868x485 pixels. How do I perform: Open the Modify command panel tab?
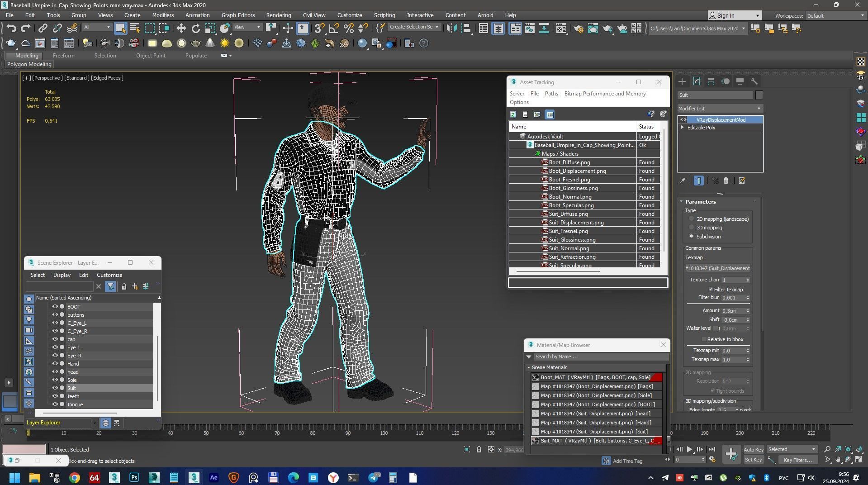point(697,81)
